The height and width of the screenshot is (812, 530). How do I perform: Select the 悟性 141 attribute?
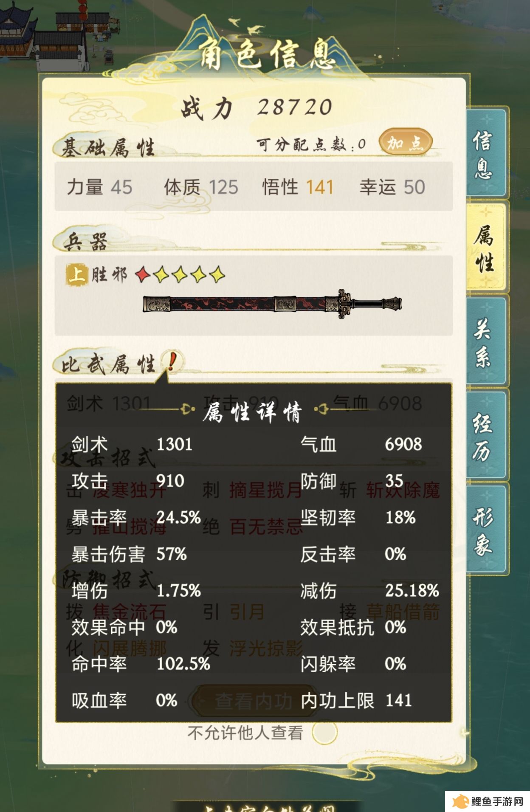(x=298, y=187)
